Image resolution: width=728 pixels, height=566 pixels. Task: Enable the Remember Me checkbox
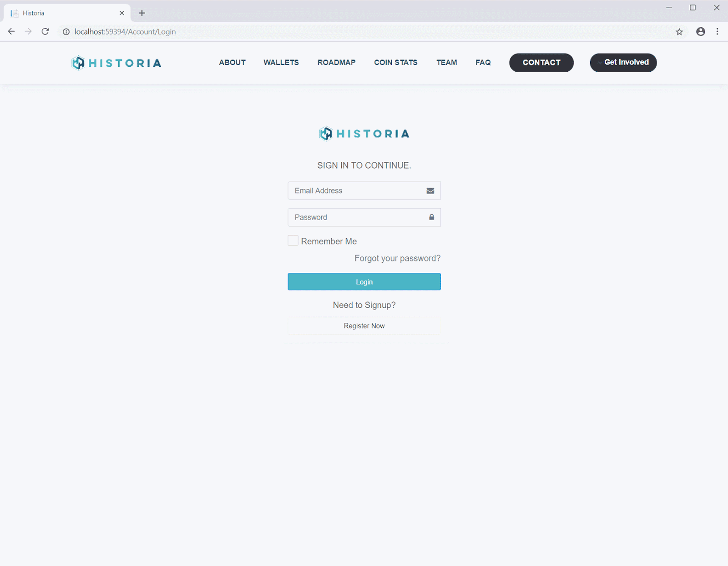click(x=293, y=240)
